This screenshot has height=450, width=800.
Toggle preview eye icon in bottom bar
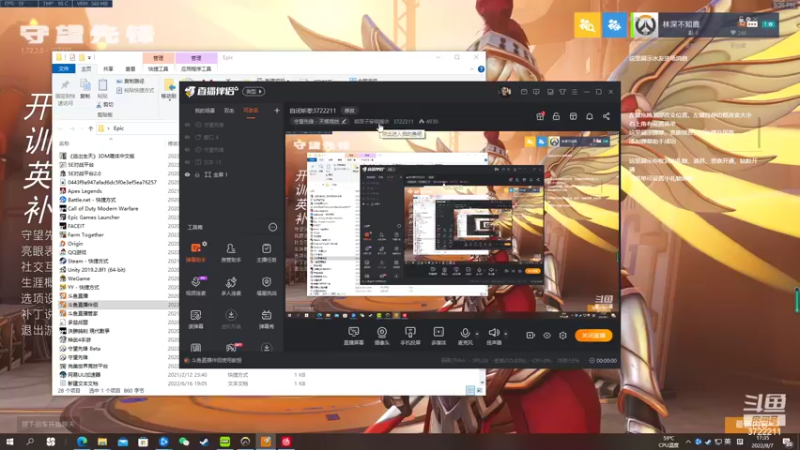pyautogui.click(x=546, y=335)
